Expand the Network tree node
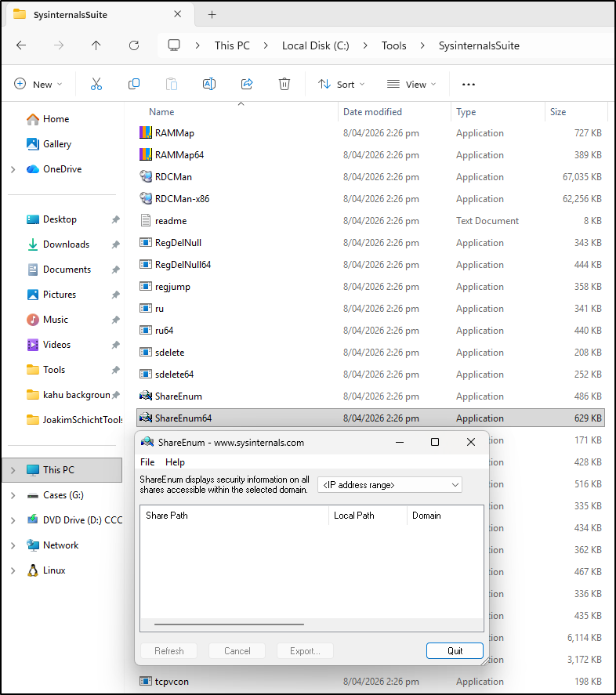The width and height of the screenshot is (616, 695). [13, 545]
